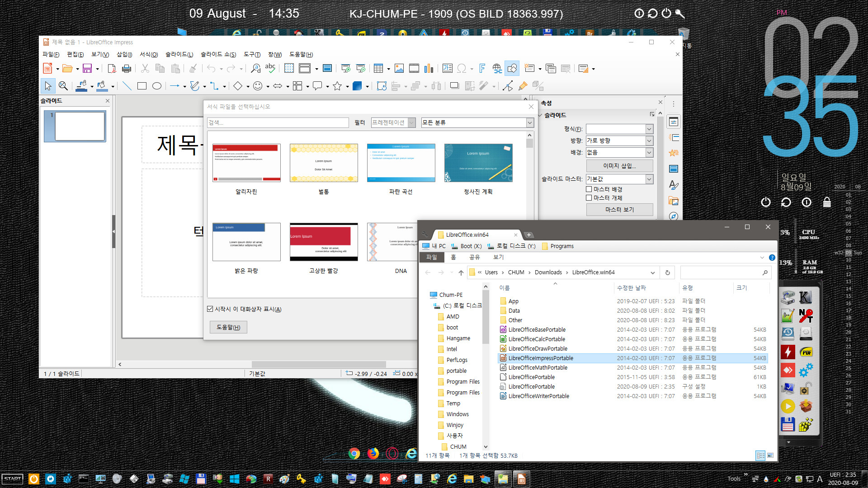This screenshot has width=868, height=488.
Task: Open Navigator compass icon in sidebar
Action: click(674, 216)
